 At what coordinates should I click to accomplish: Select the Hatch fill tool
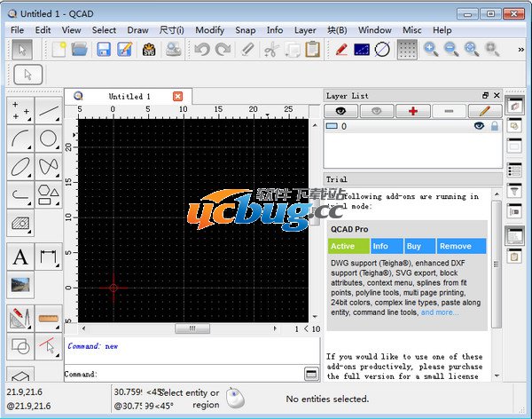pos(20,224)
